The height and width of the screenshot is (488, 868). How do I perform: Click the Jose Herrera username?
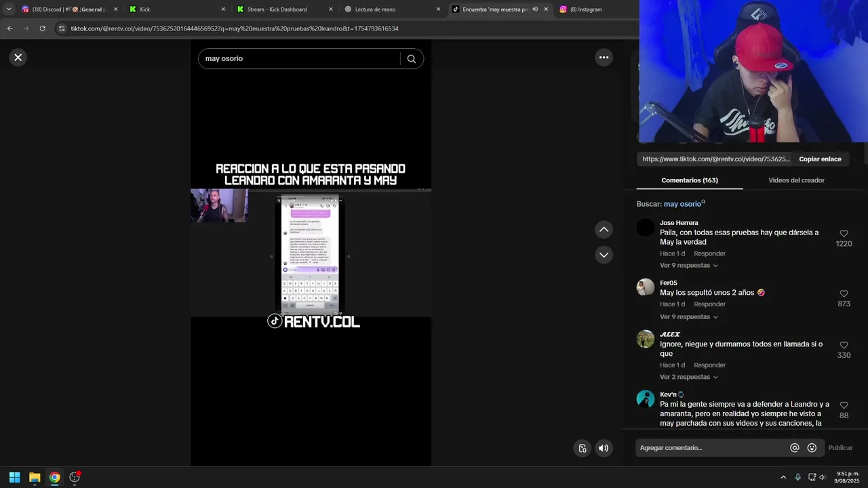pos(679,223)
